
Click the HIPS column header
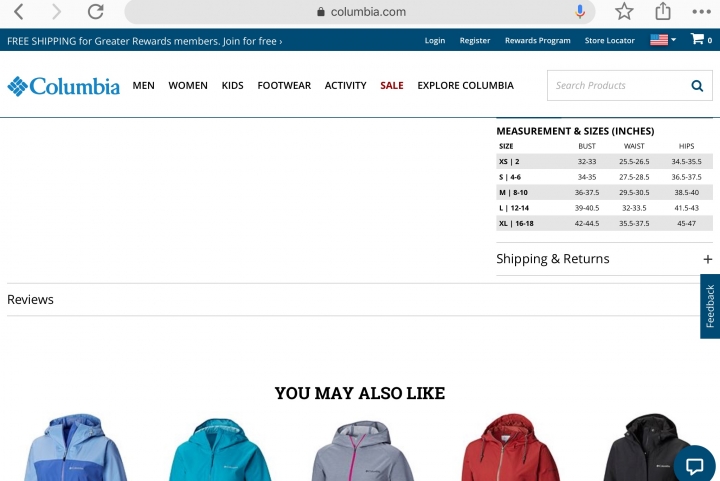tap(686, 146)
